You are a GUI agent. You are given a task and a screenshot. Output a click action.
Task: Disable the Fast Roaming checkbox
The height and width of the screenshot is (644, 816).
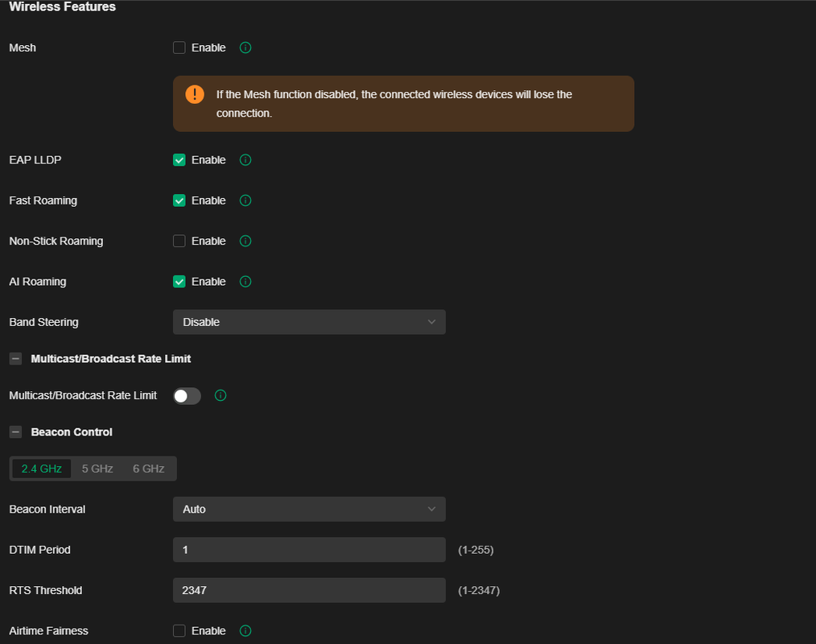[x=179, y=200]
